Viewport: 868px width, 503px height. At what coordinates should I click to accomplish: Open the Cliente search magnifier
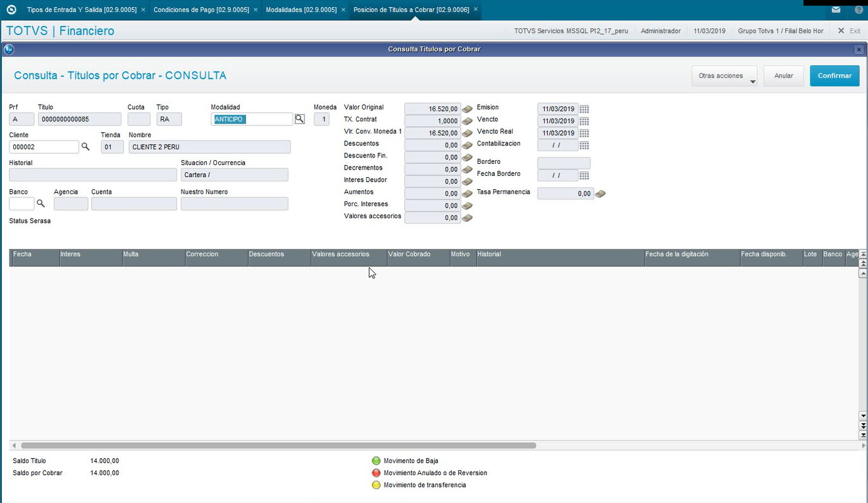tap(85, 147)
